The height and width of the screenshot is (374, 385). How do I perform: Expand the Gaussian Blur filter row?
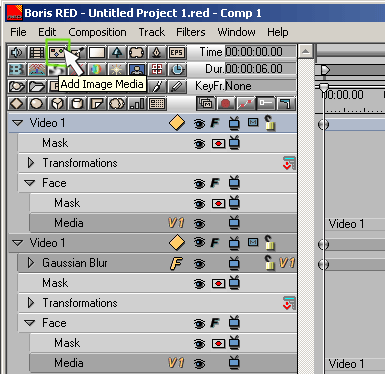(31, 263)
